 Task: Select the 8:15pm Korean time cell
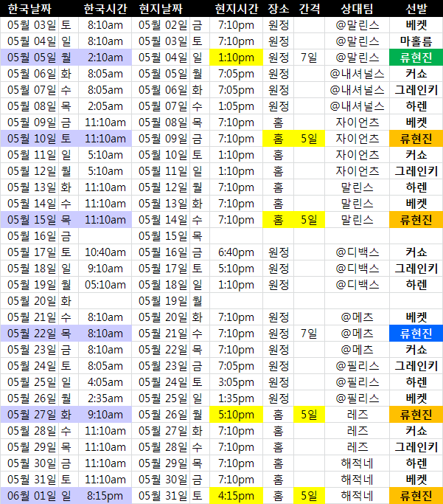click(x=105, y=496)
